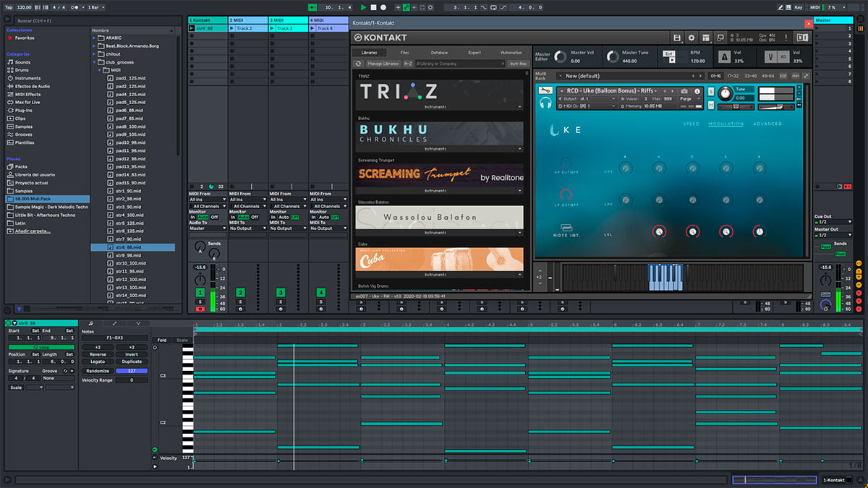Click the Sounds category icon
This screenshot has height=488, width=868.
click(x=9, y=62)
